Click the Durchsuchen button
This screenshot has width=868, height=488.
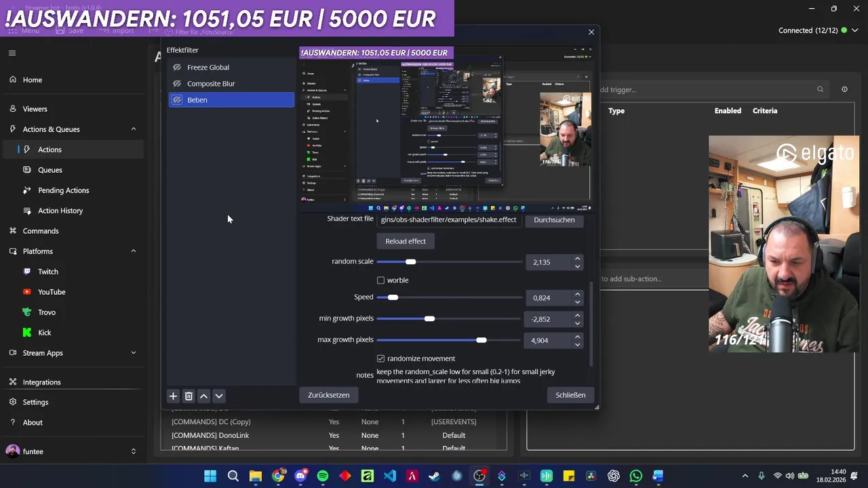(x=554, y=220)
